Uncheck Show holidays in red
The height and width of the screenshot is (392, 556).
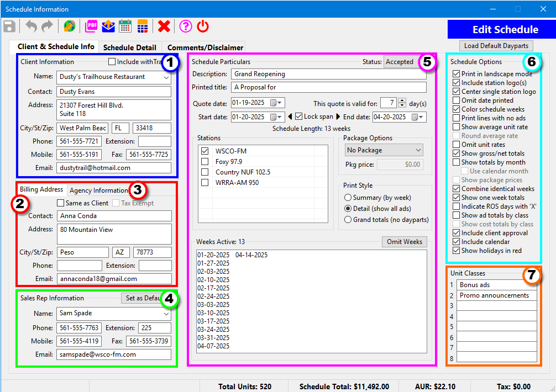click(x=457, y=251)
